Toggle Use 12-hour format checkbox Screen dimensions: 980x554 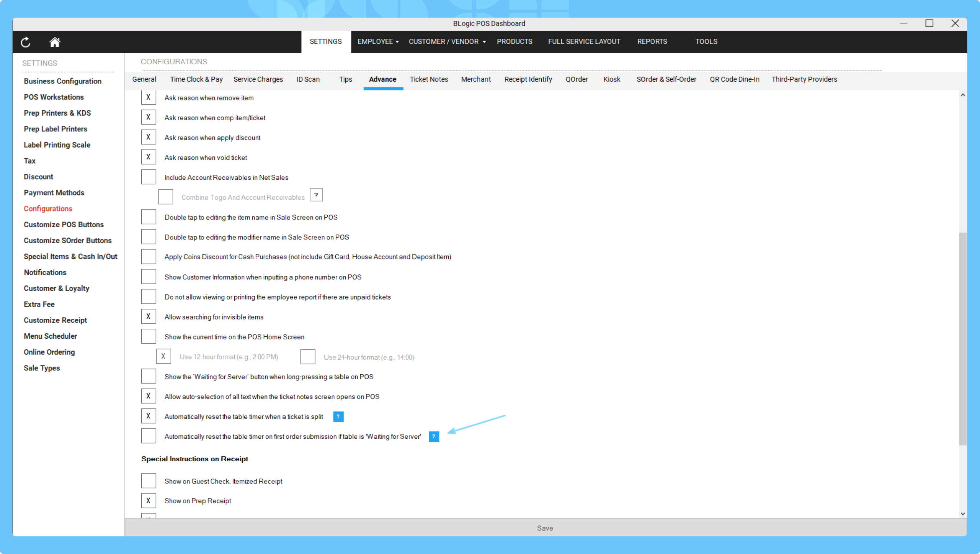tap(163, 356)
